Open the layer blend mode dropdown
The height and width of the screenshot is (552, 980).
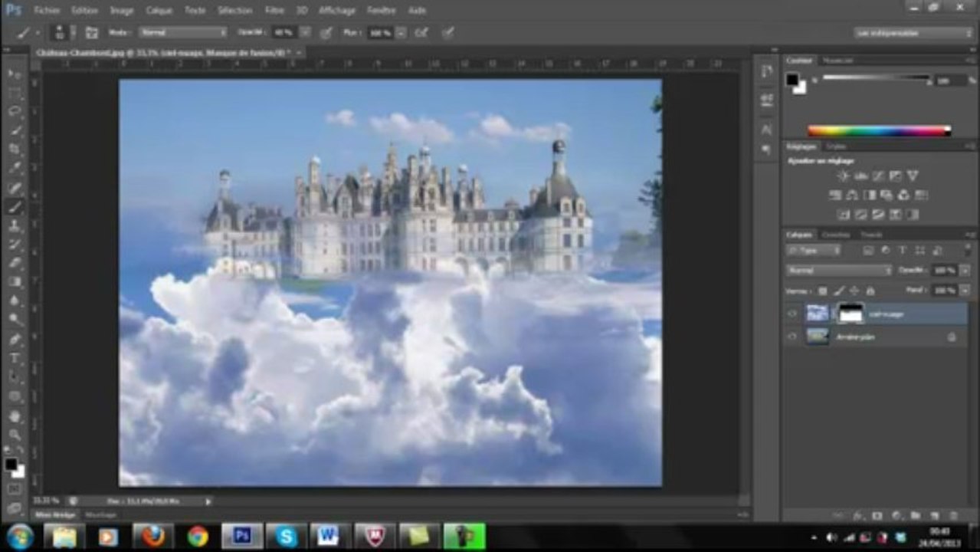840,271
